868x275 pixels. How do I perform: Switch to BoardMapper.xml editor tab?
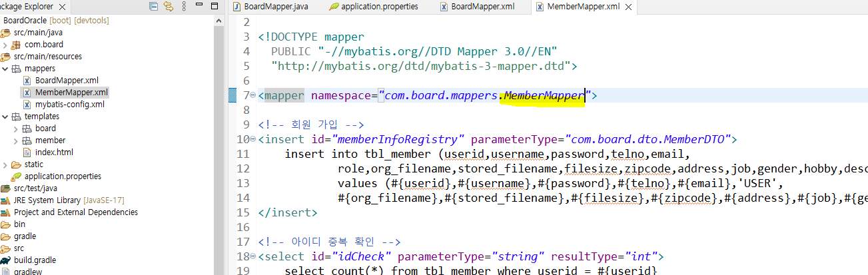tap(482, 7)
